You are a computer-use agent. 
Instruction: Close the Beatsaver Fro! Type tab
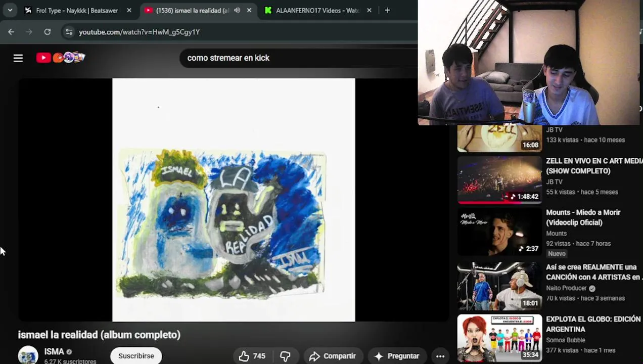(129, 10)
